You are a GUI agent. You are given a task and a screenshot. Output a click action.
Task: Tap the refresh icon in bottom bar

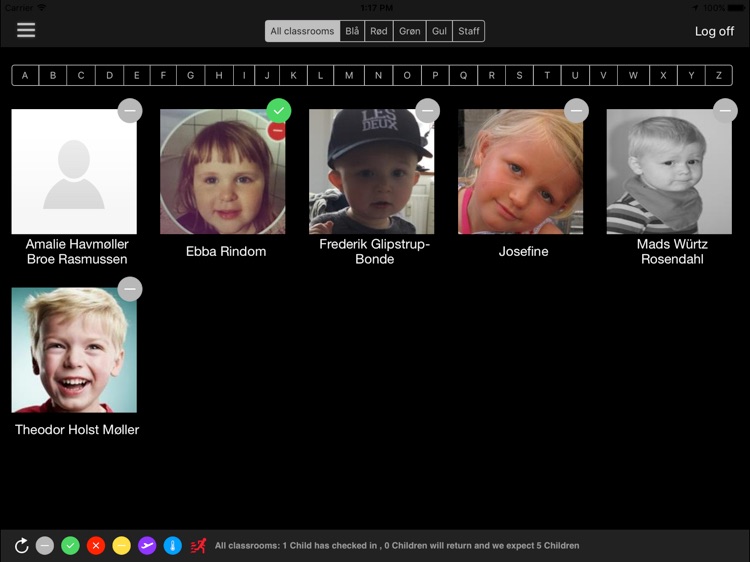tap(22, 546)
